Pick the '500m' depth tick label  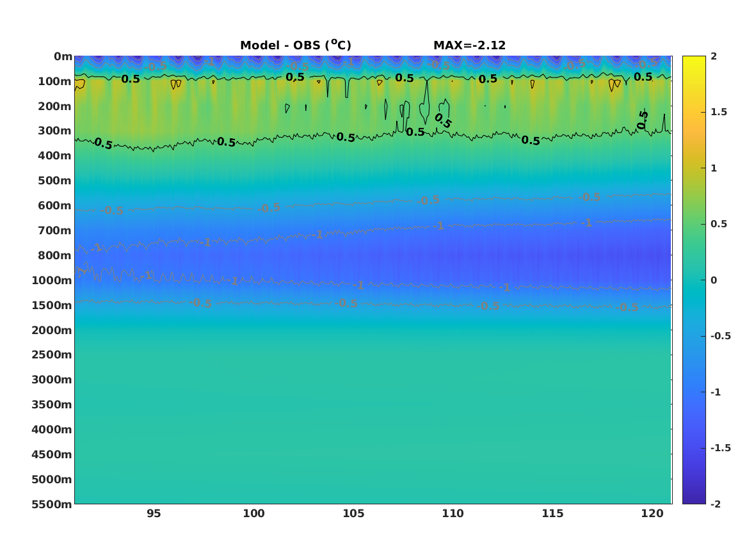click(55, 181)
